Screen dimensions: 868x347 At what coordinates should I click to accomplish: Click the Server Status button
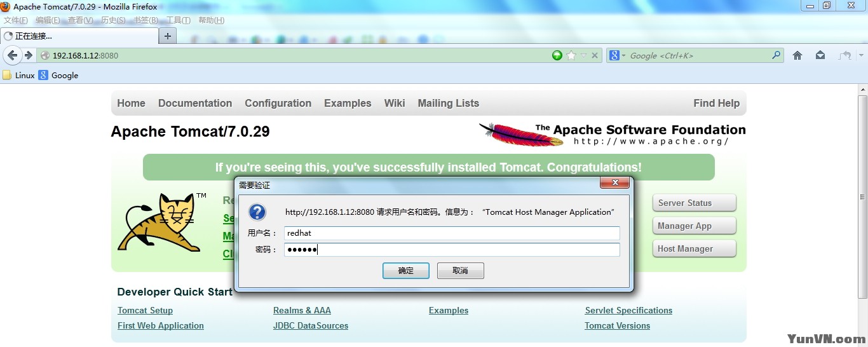694,203
